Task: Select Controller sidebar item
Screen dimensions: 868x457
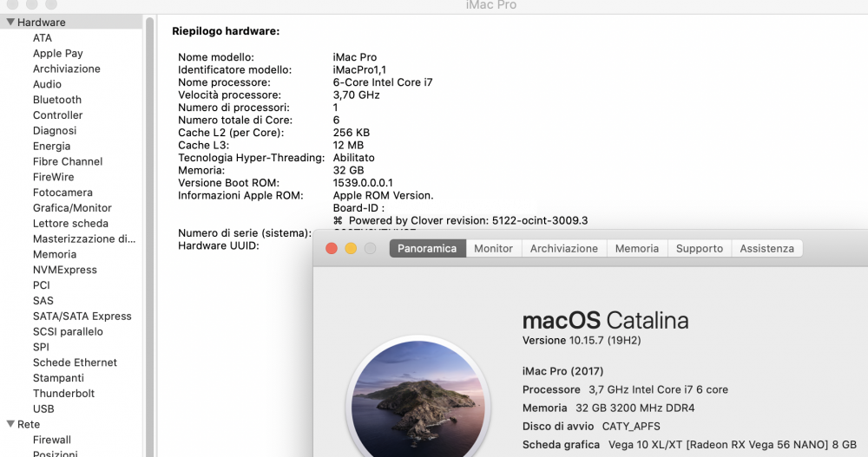Action: (57, 115)
